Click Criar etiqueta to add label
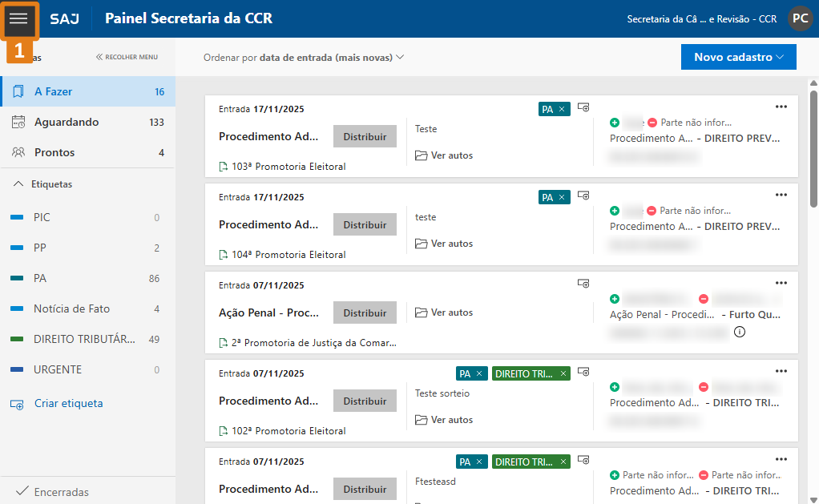The width and height of the screenshot is (819, 504). tap(68, 404)
